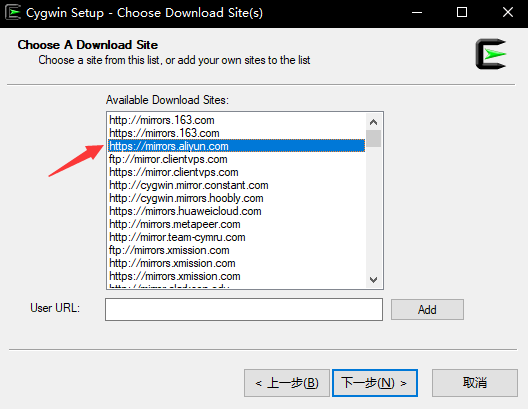Screen dimensions: 528x409
Task: Click the sites list scrollbar thumb
Action: (373, 138)
